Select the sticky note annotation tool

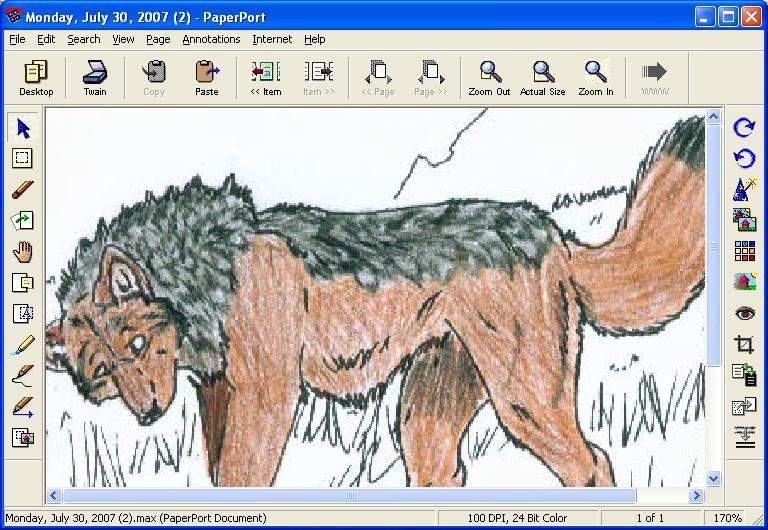pos(23,283)
